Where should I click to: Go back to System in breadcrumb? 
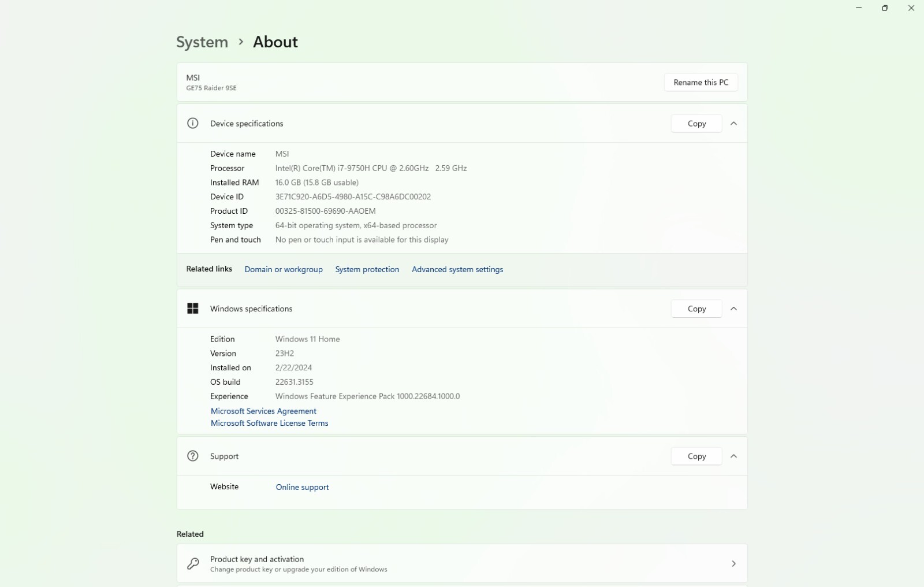[202, 42]
